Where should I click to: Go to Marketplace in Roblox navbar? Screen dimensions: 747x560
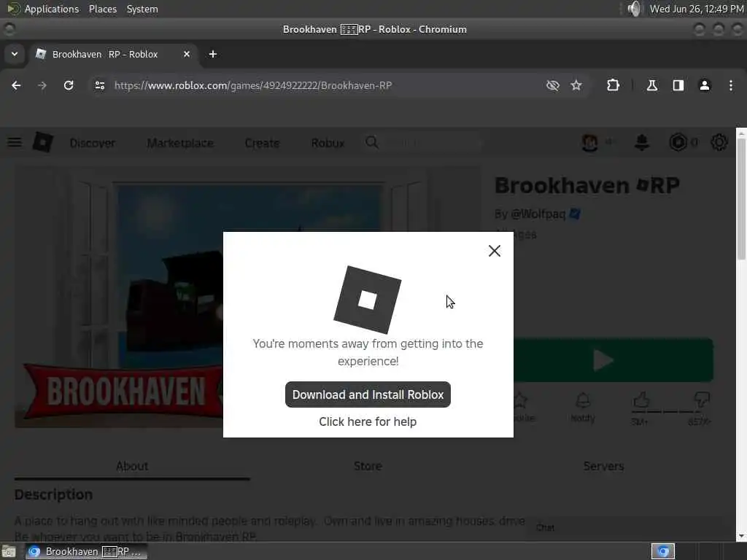coord(180,143)
